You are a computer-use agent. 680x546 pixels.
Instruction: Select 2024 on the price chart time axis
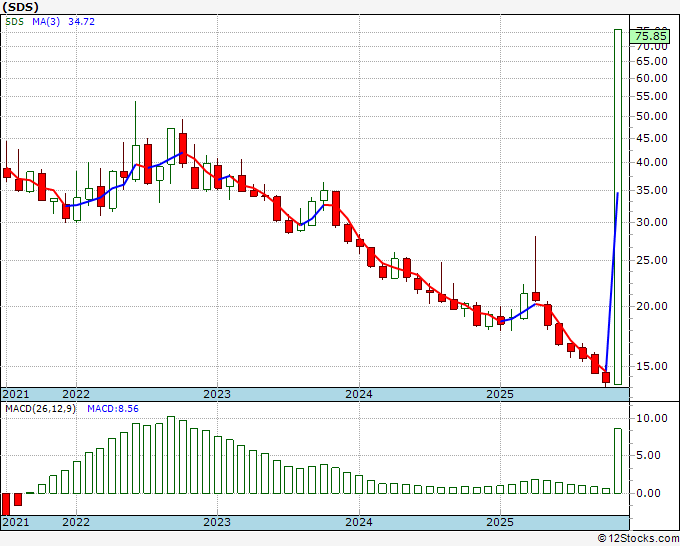coord(358,394)
